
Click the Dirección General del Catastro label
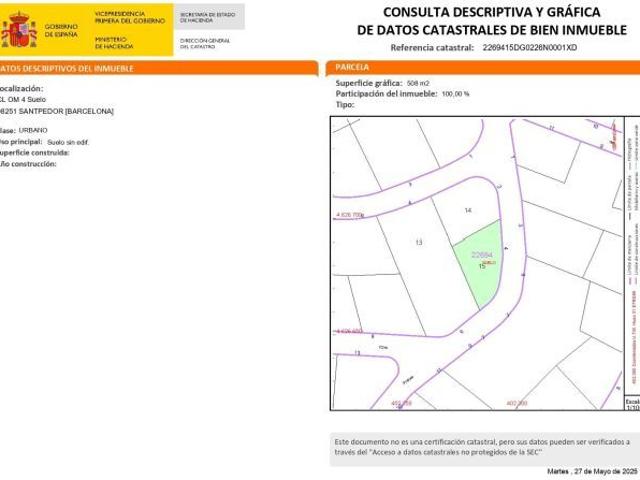[x=206, y=42]
